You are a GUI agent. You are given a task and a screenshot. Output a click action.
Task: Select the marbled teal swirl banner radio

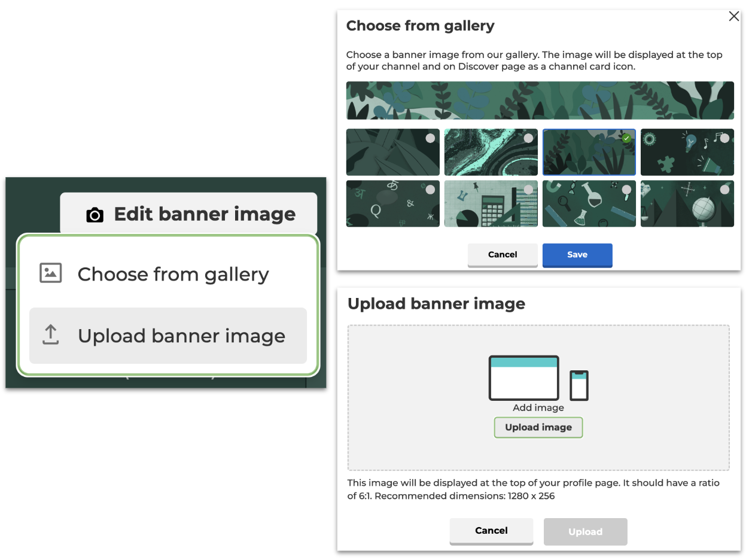pos(528,138)
